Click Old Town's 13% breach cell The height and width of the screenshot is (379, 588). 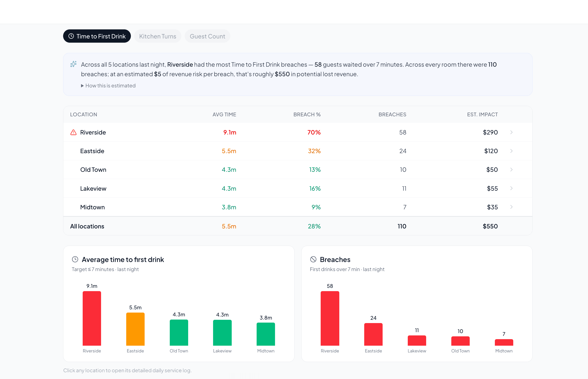tap(315, 170)
